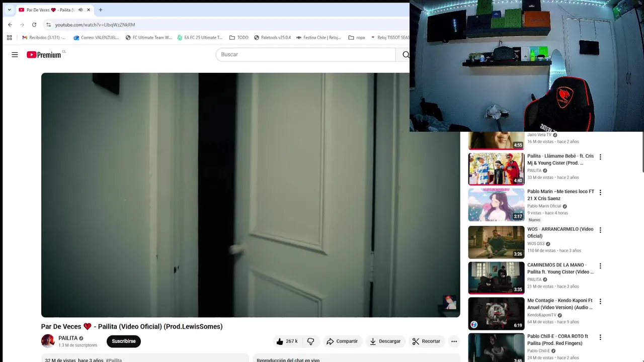Open the Jairo Vera TV video thumbnail
This screenshot has height=362, width=644.
[x=496, y=141]
